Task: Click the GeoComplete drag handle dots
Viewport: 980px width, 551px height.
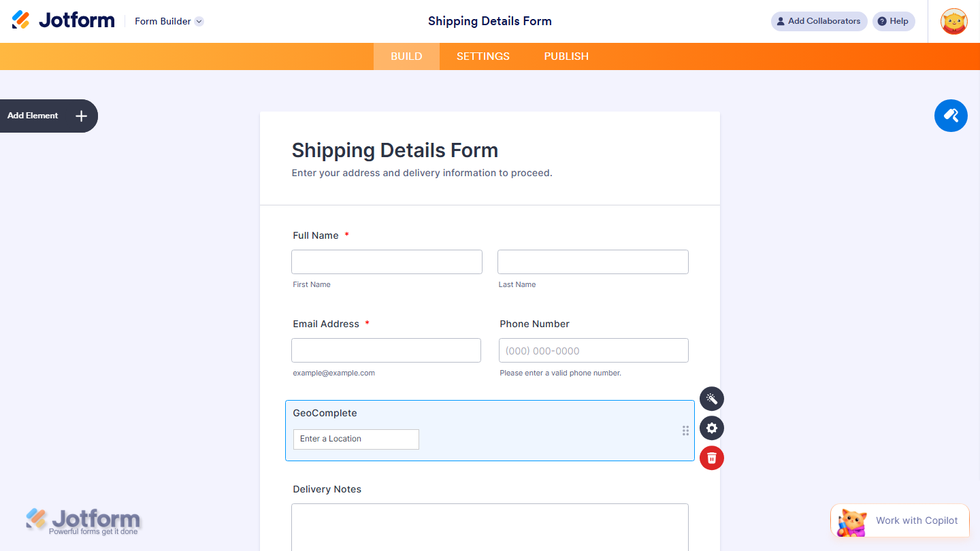Action: pos(685,431)
